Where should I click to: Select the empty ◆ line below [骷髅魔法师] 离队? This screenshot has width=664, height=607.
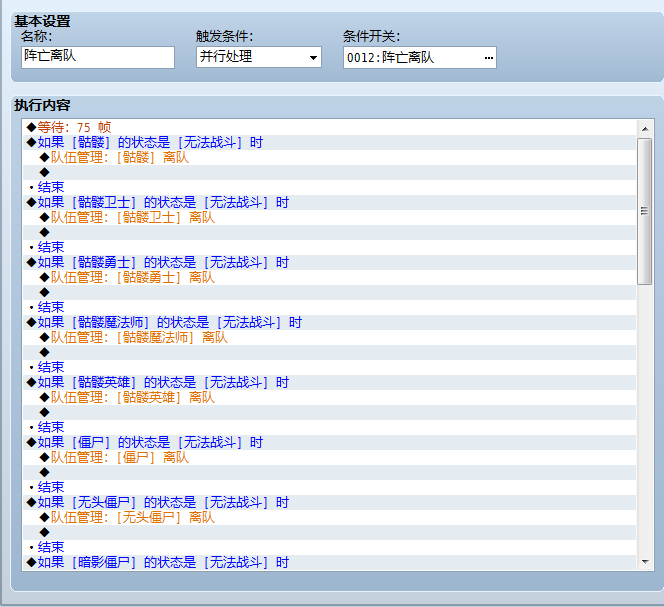tap(329, 352)
